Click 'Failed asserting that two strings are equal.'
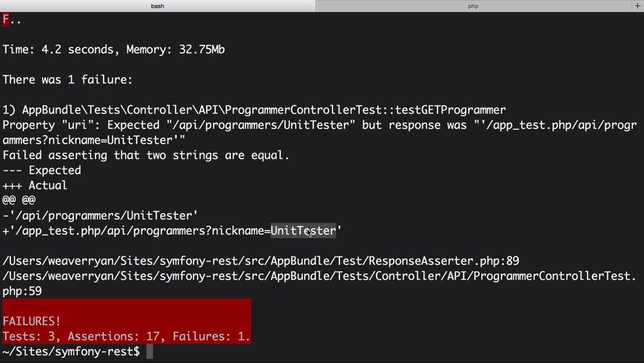Screen dimensions: 644x363 coord(146,155)
